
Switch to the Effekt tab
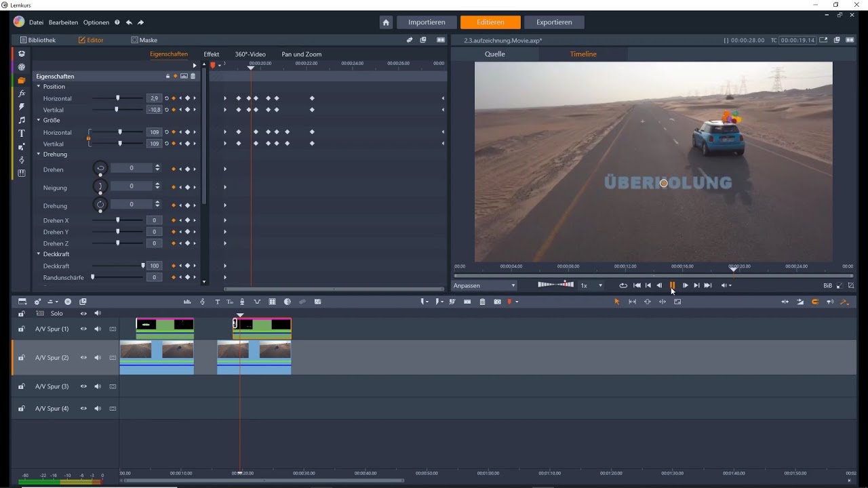click(212, 54)
